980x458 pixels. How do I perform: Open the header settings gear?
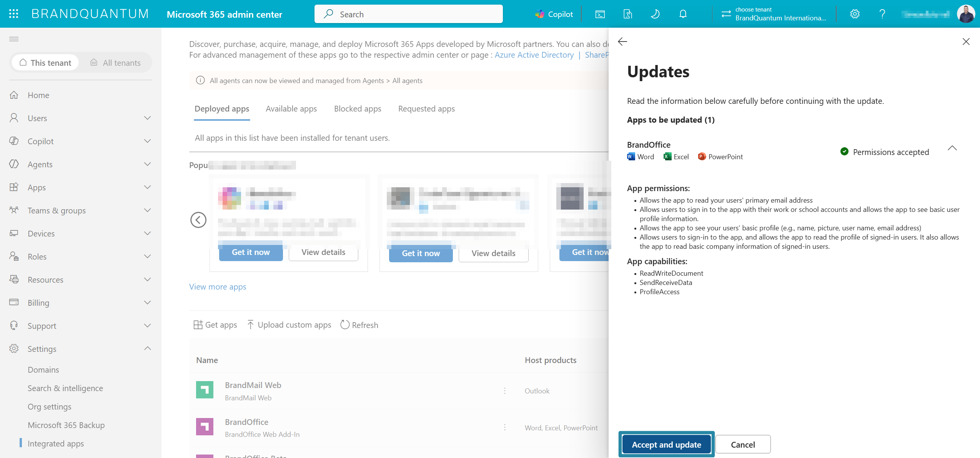[855, 14]
